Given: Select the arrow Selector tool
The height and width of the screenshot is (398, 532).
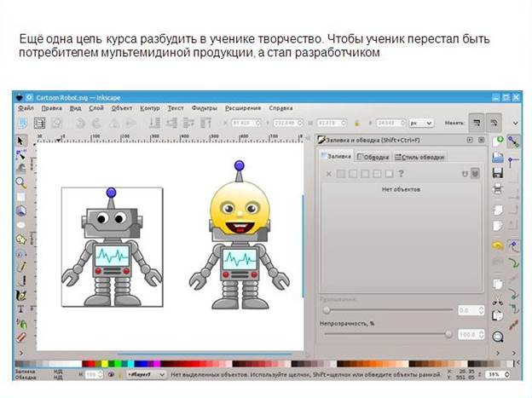Looking at the screenshot, I should [20, 141].
